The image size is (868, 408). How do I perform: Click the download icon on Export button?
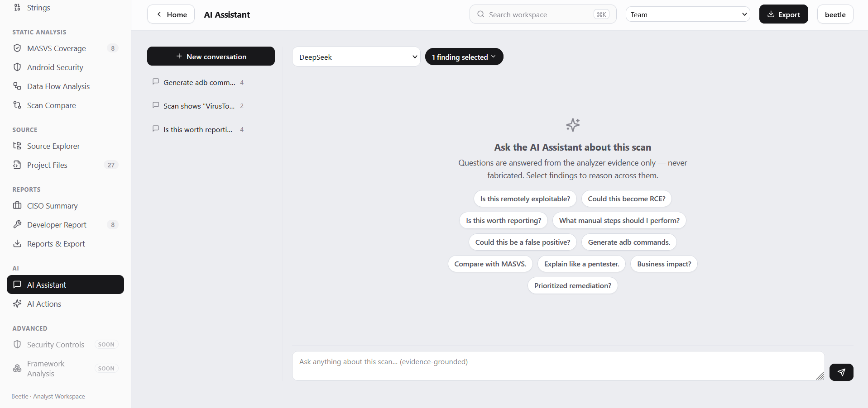[771, 14]
